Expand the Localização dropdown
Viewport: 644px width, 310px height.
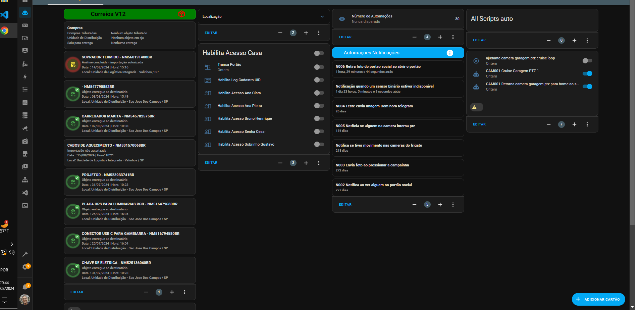pyautogui.click(x=264, y=17)
